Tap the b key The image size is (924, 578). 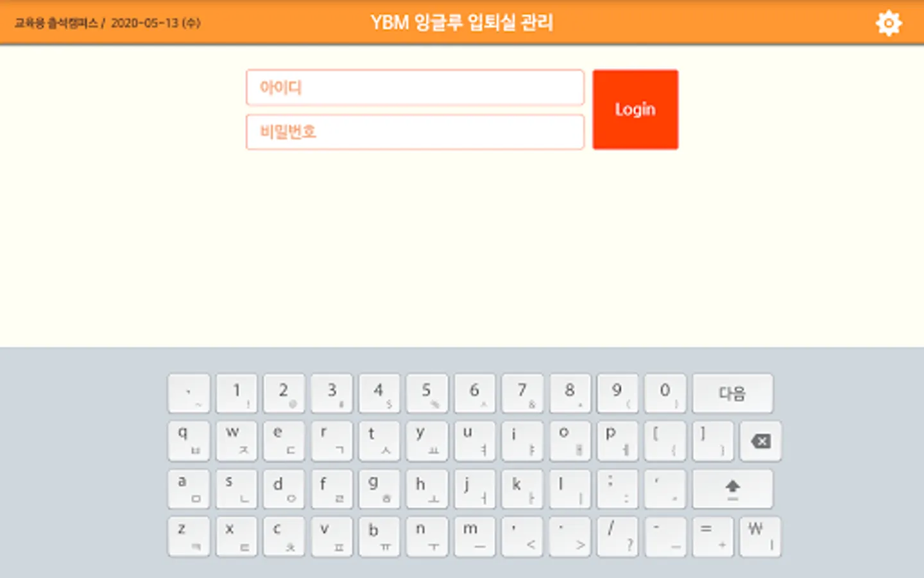tap(379, 537)
